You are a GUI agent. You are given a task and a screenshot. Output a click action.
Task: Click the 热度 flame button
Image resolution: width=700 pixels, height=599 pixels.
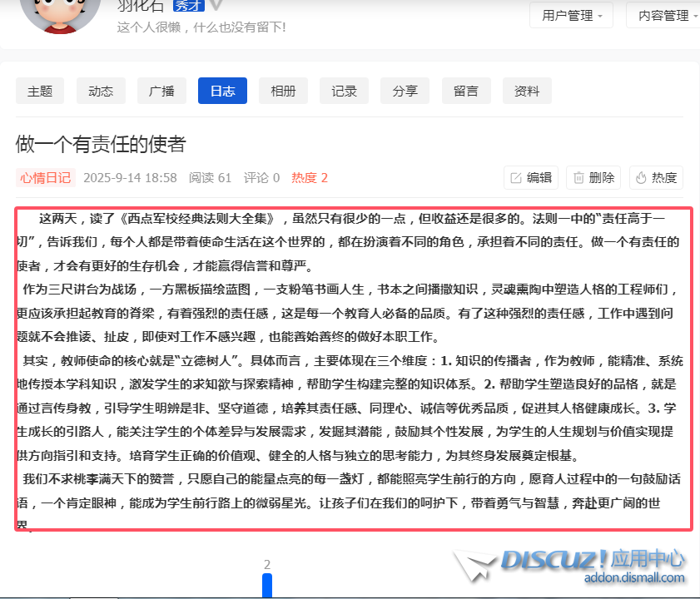click(x=656, y=177)
